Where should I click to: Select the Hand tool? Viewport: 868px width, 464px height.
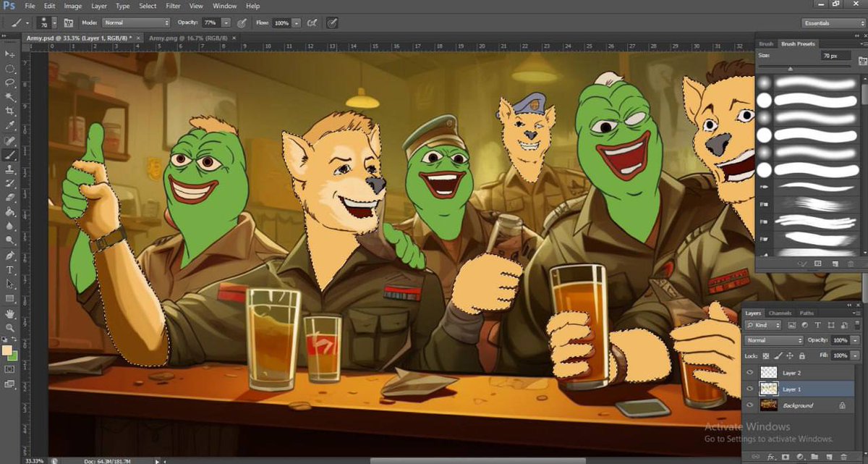(x=10, y=314)
